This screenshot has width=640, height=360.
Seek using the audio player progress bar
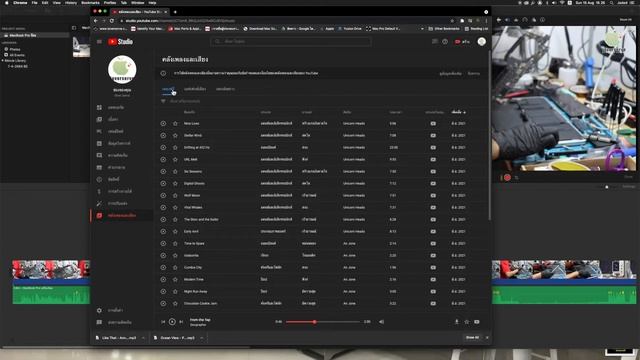tap(322, 322)
